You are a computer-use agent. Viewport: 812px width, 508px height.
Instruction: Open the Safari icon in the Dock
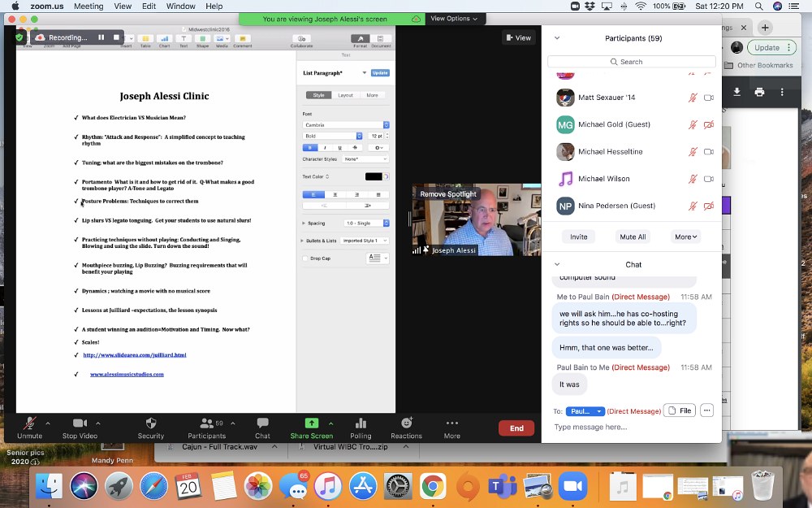click(153, 487)
